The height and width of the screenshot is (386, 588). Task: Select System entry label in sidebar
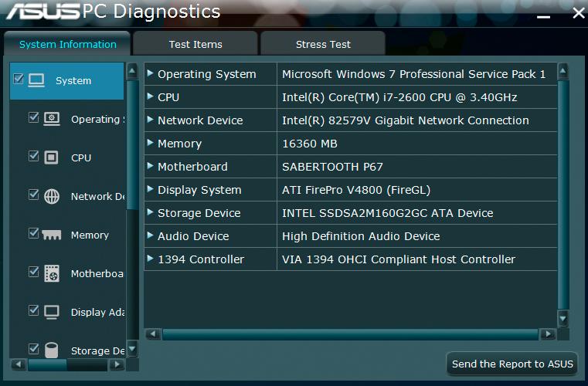(x=73, y=81)
